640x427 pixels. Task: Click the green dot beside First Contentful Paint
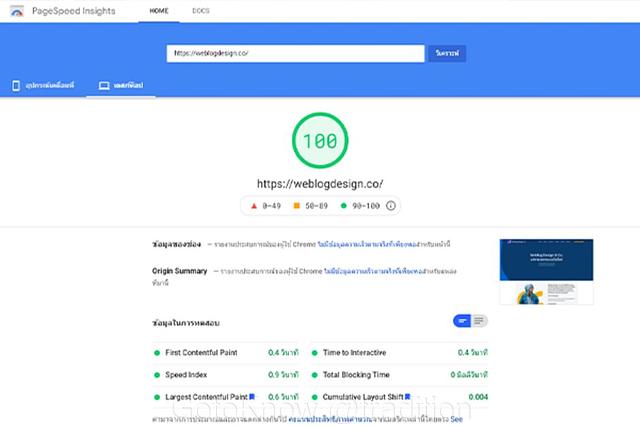tap(157, 353)
